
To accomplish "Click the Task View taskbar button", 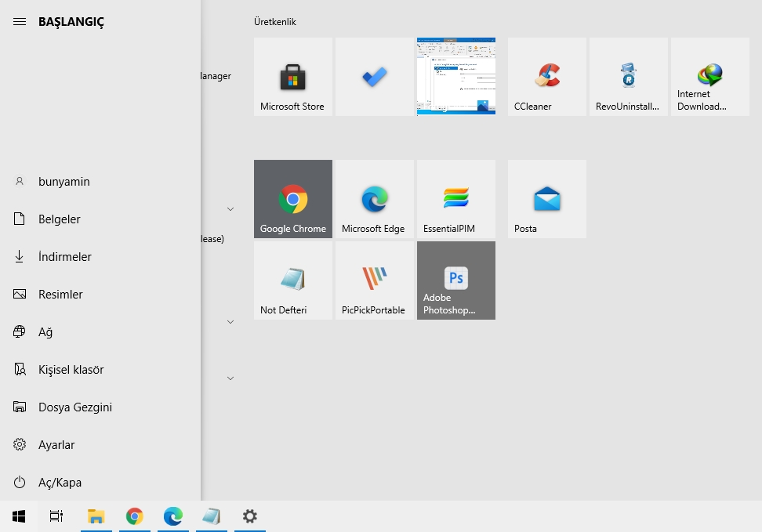I will coord(55,516).
